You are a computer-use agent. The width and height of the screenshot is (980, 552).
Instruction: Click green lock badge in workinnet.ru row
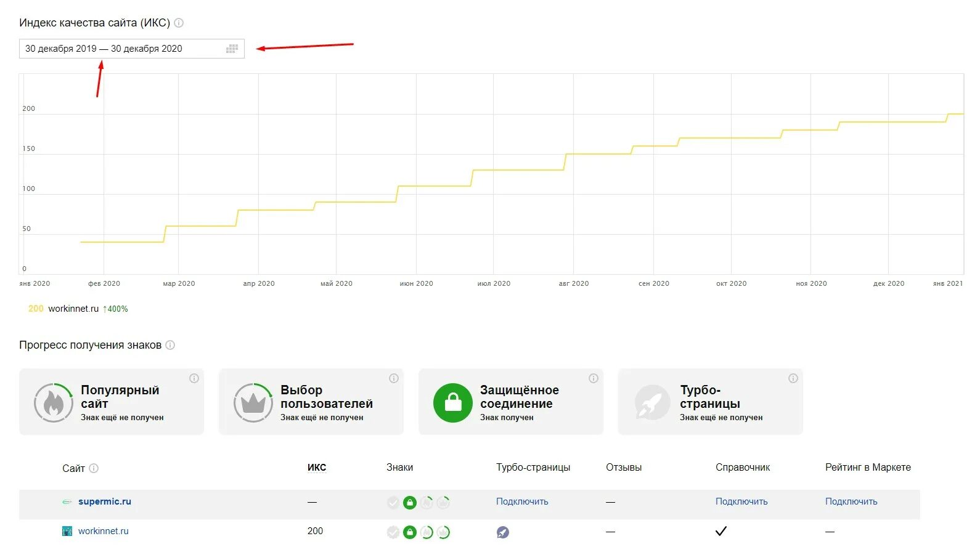point(410,532)
